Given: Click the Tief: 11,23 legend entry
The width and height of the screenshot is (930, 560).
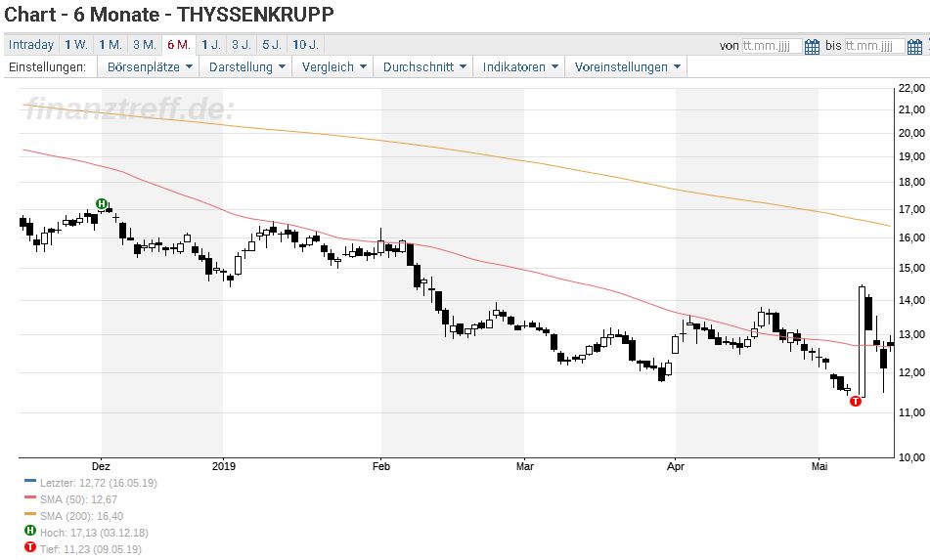Looking at the screenshot, I should 91,549.
